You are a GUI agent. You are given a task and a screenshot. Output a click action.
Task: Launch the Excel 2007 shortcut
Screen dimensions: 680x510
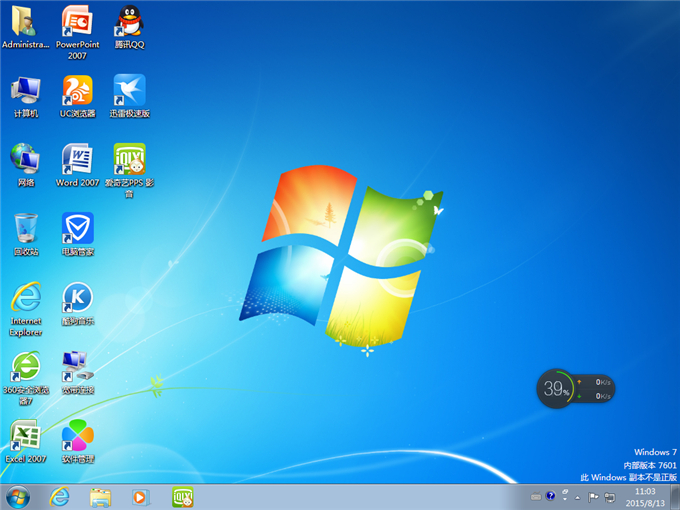click(x=26, y=441)
